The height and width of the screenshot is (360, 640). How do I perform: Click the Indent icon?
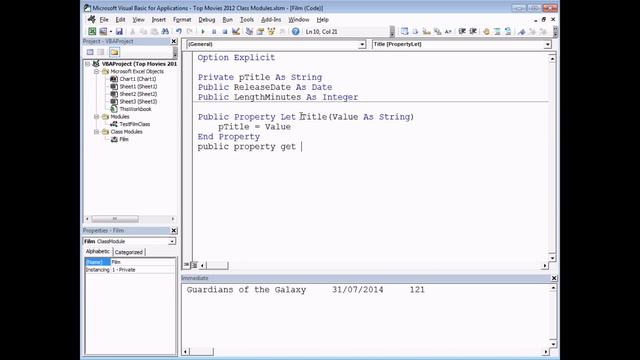pyautogui.click(x=462, y=31)
